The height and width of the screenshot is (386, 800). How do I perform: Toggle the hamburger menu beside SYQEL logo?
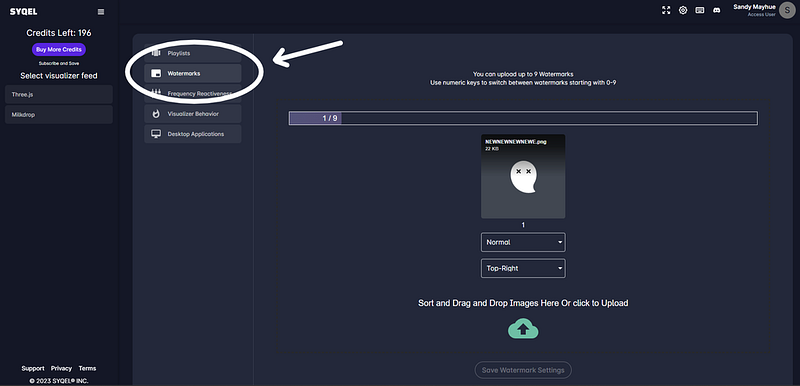[x=101, y=12]
